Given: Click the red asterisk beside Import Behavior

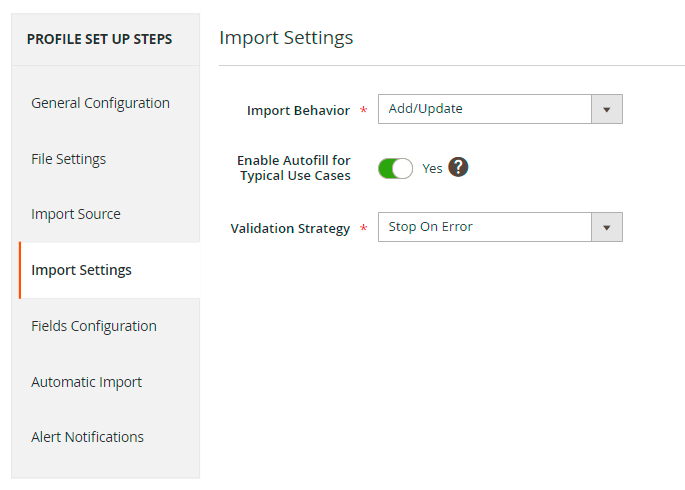Looking at the screenshot, I should (363, 110).
